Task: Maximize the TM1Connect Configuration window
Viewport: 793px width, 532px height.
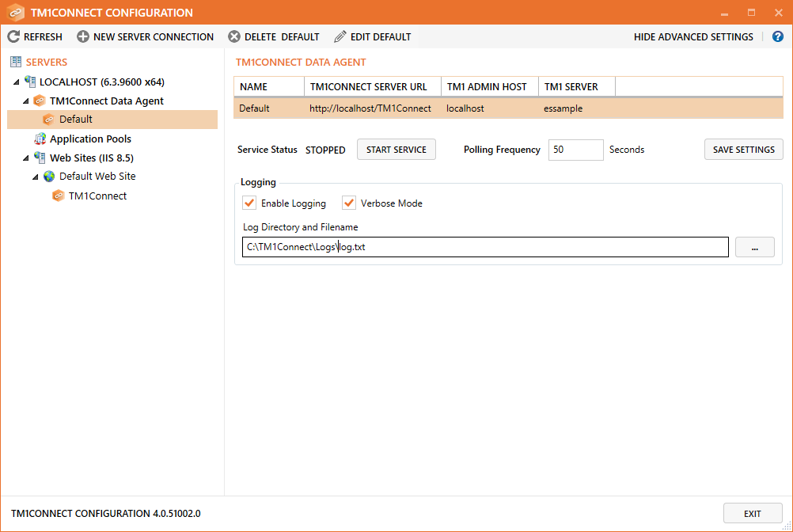Action: (x=752, y=13)
